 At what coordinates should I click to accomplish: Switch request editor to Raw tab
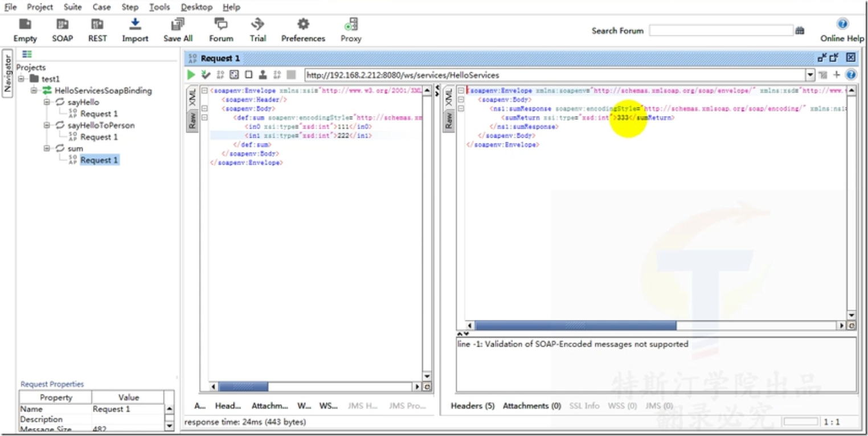click(x=193, y=121)
